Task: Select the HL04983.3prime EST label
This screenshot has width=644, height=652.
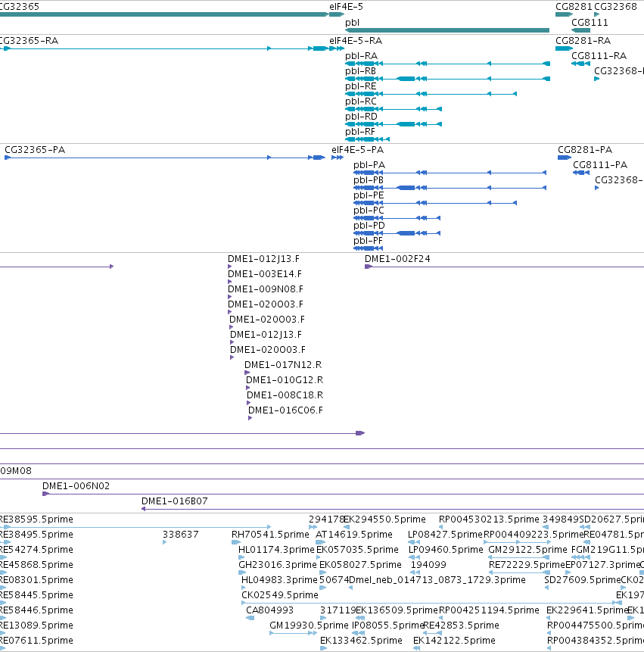Action: (x=279, y=579)
